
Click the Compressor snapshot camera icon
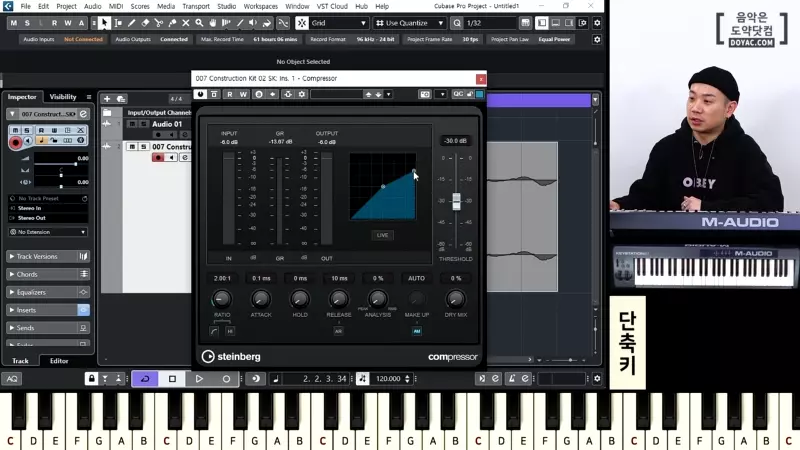pyautogui.click(x=424, y=94)
